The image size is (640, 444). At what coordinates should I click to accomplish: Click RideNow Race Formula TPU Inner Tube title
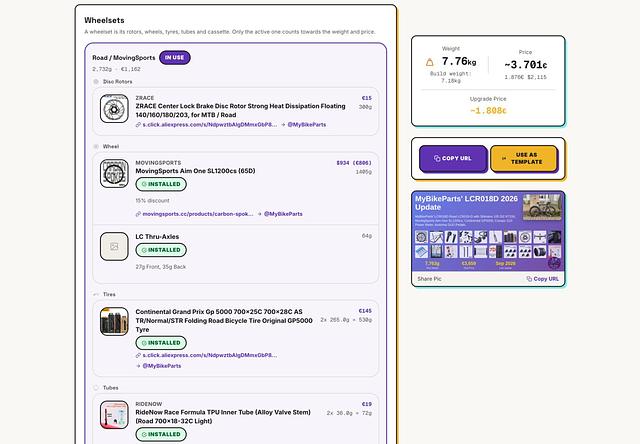[x=223, y=417]
